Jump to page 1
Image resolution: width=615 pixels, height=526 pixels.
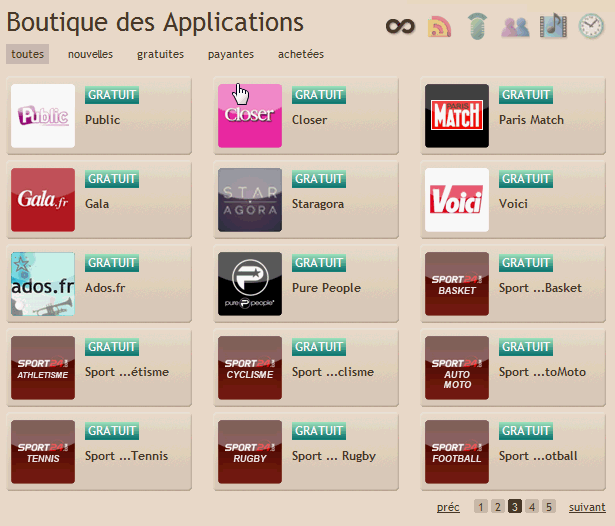pyautogui.click(x=481, y=506)
